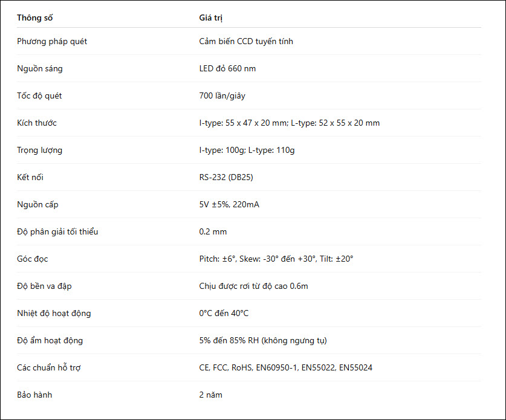The image size is (506, 420).
Task: Click the I-type L-type dimensions value
Action: 290,123
